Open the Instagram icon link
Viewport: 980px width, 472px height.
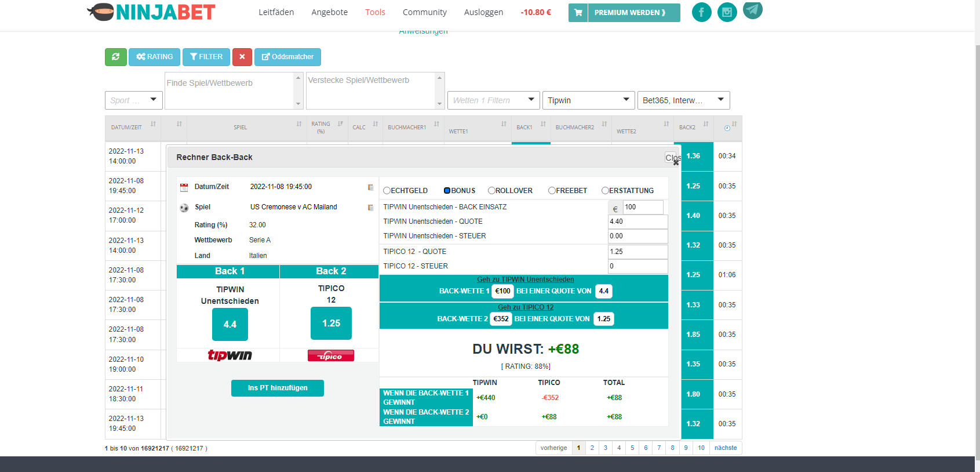pos(727,12)
